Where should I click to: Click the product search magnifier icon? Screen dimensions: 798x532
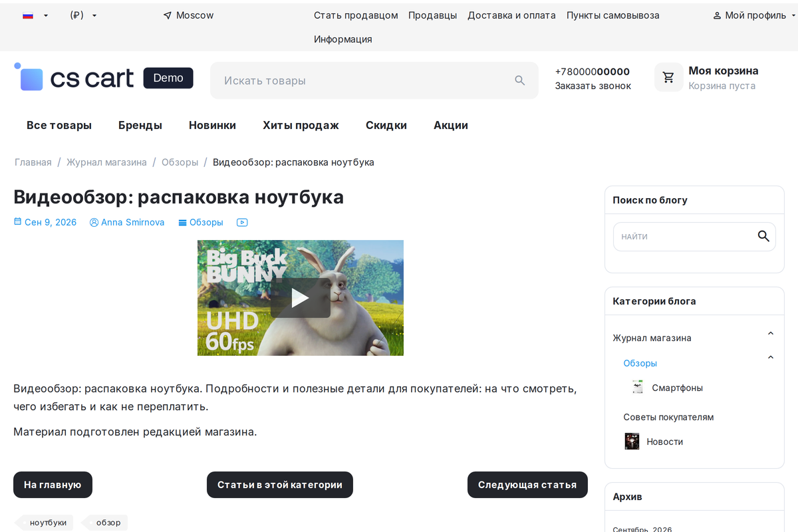(520, 80)
